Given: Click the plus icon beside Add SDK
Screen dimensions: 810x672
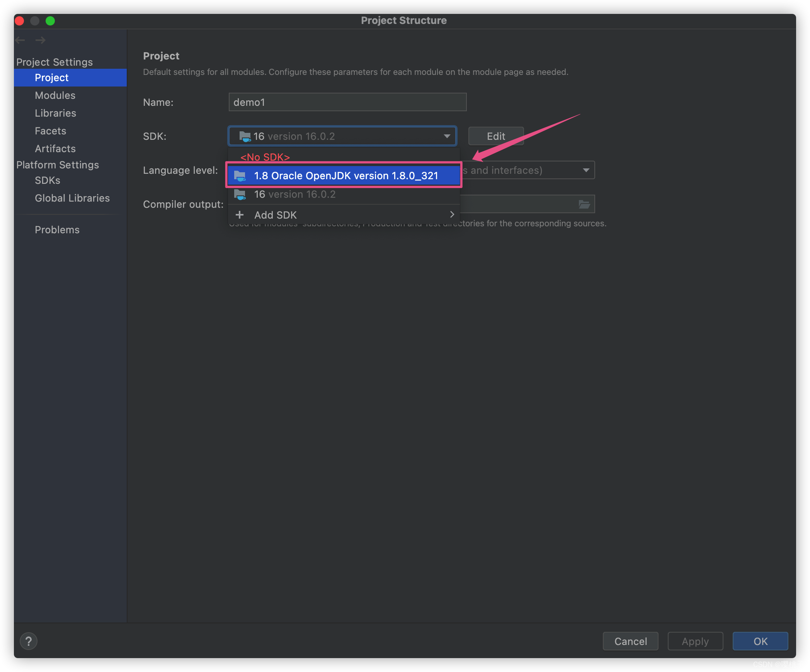Looking at the screenshot, I should point(240,215).
